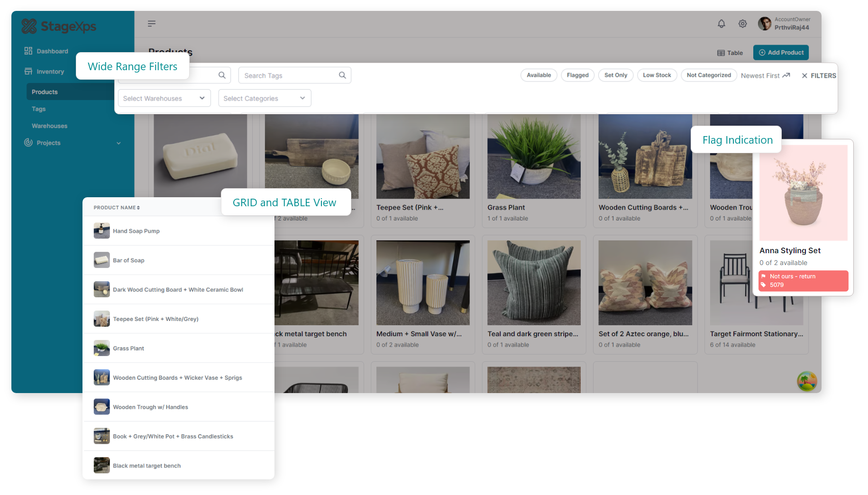Image resolution: width=868 pixels, height=495 pixels.
Task: Click the StageXps logo
Action: click(x=59, y=27)
